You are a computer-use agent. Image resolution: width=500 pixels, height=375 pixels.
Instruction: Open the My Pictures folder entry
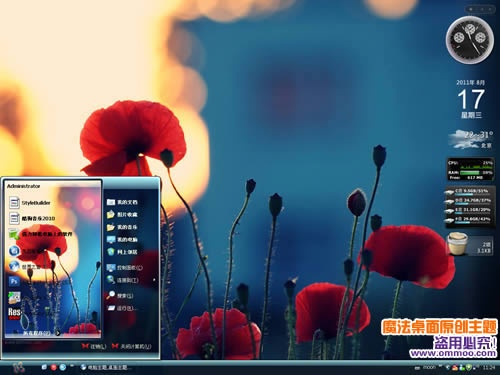click(122, 214)
